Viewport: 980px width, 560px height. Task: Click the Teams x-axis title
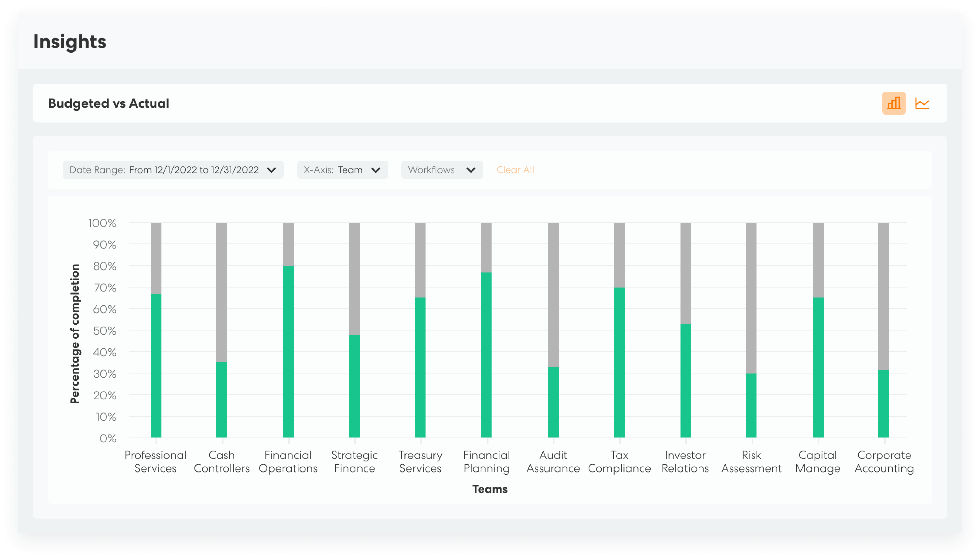pos(490,489)
